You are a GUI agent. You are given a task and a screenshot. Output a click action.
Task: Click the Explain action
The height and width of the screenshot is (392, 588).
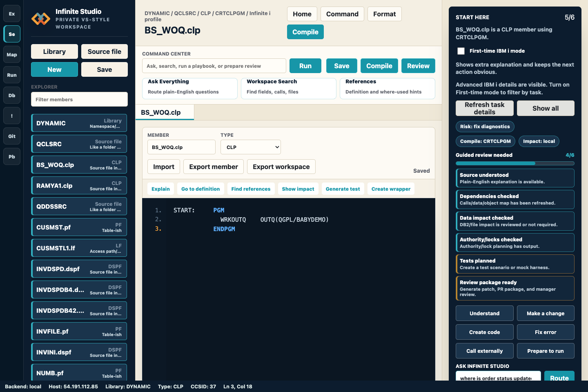click(160, 189)
